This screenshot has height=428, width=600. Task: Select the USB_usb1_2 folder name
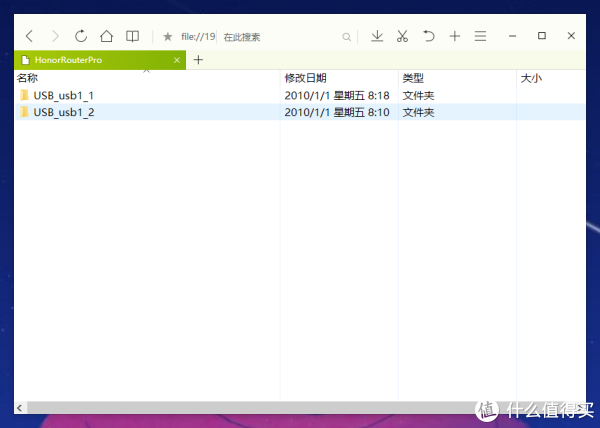(64, 112)
